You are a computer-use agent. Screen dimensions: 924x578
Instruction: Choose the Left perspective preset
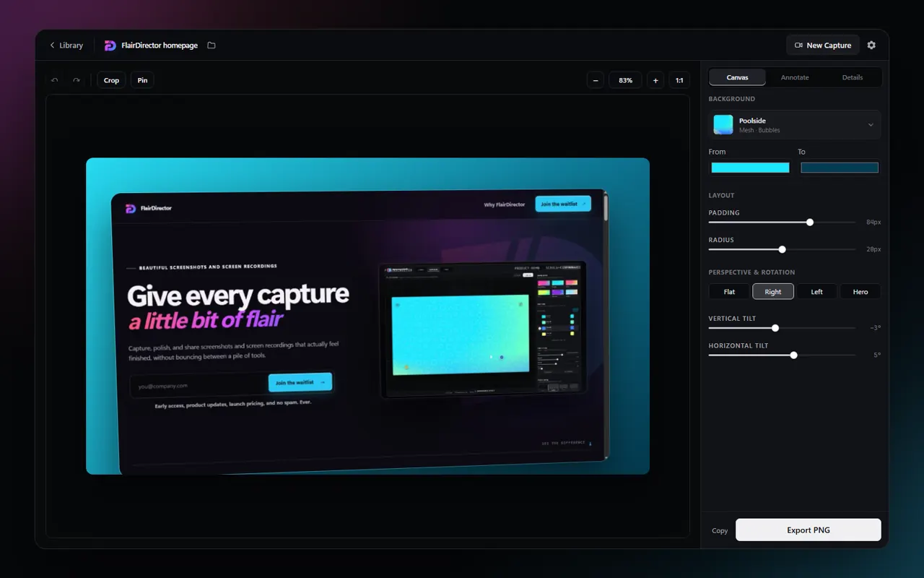tap(816, 291)
